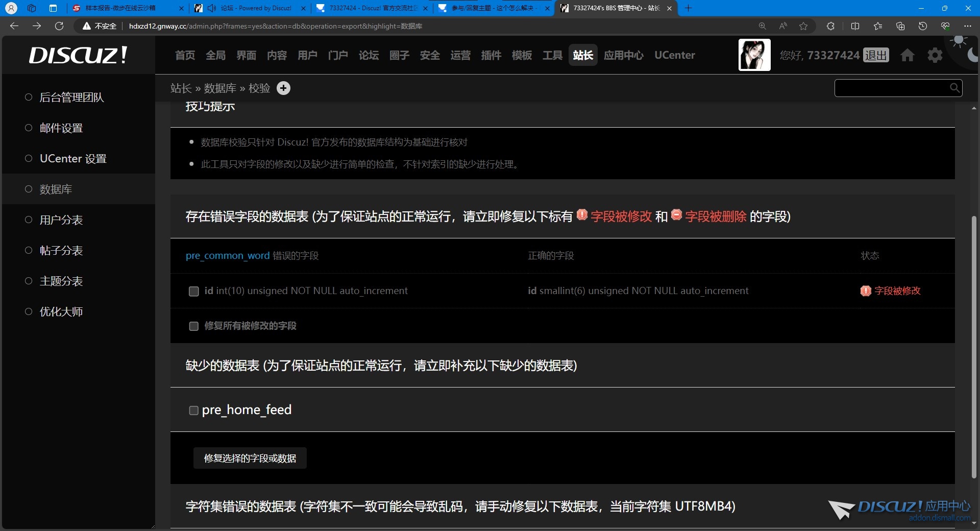Viewport: 980px width, 531px height.
Task: Select 帖子分表 in sidebar
Action: pyautogui.click(x=61, y=251)
